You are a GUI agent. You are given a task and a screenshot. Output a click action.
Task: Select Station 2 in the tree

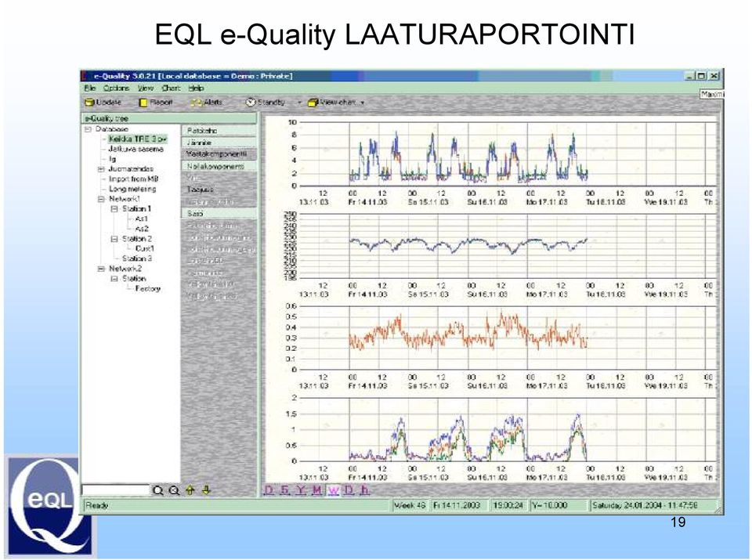137,239
